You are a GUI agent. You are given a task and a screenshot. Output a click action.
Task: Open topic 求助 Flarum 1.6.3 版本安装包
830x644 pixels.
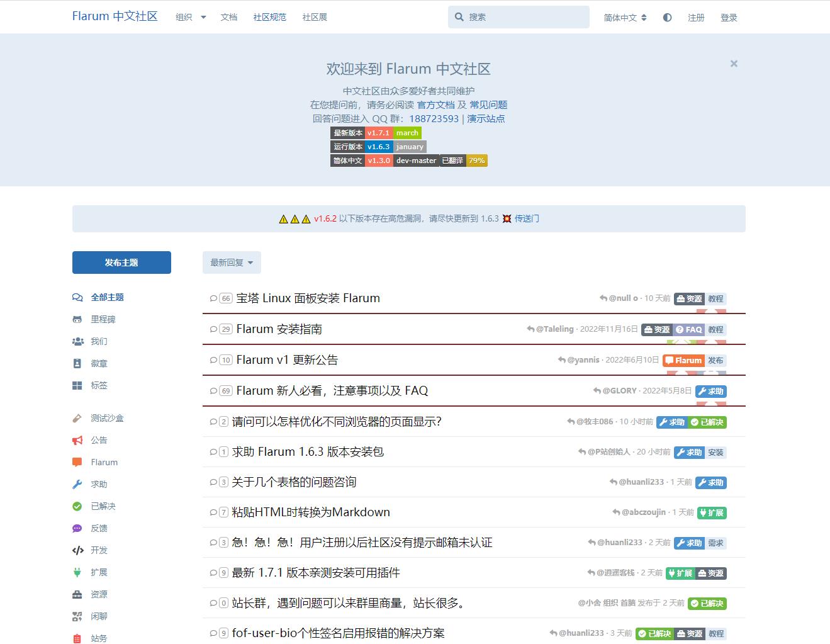tap(308, 451)
